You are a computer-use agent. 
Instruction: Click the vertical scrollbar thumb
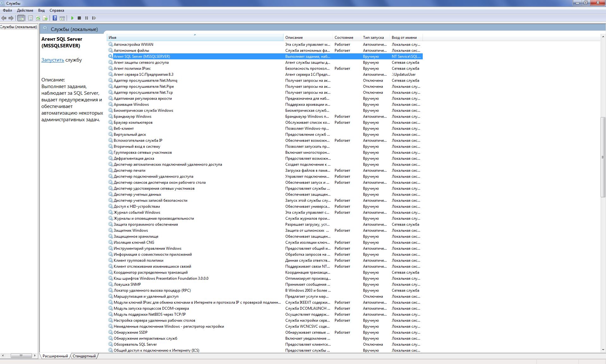point(603,157)
